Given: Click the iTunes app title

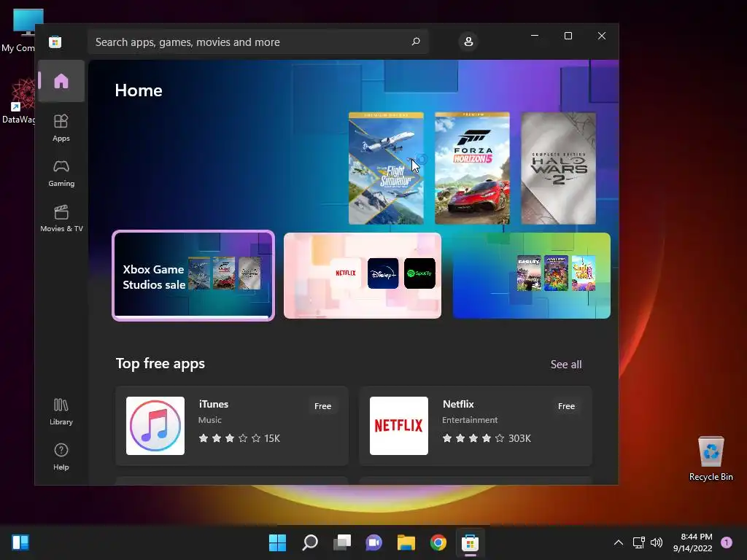Looking at the screenshot, I should (x=214, y=404).
